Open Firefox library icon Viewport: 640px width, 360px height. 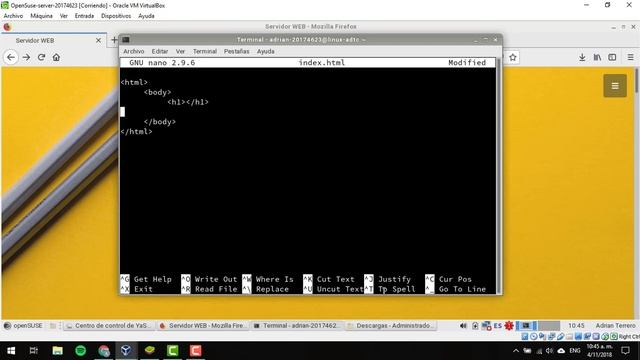tap(597, 58)
